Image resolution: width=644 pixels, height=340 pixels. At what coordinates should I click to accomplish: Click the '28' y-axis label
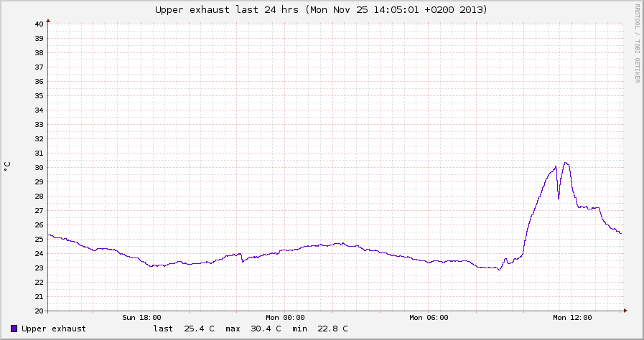pyautogui.click(x=39, y=196)
